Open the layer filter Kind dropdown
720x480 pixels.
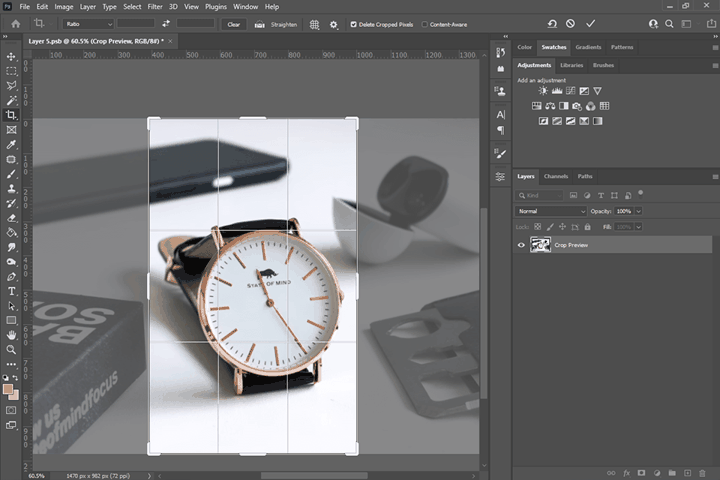(540, 195)
